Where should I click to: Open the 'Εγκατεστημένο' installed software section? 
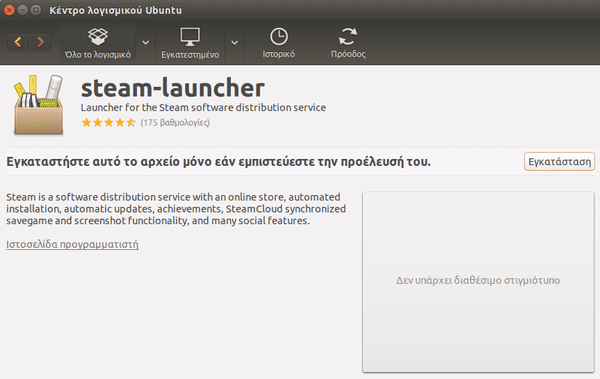190,43
